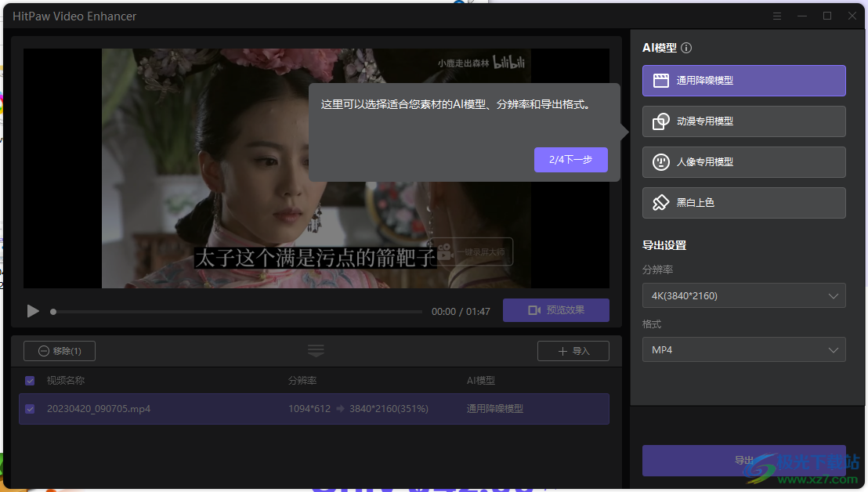The height and width of the screenshot is (492, 868).
Task: Open the 分辨率 4K(3840*2160) dropdown
Action: pyautogui.click(x=743, y=295)
